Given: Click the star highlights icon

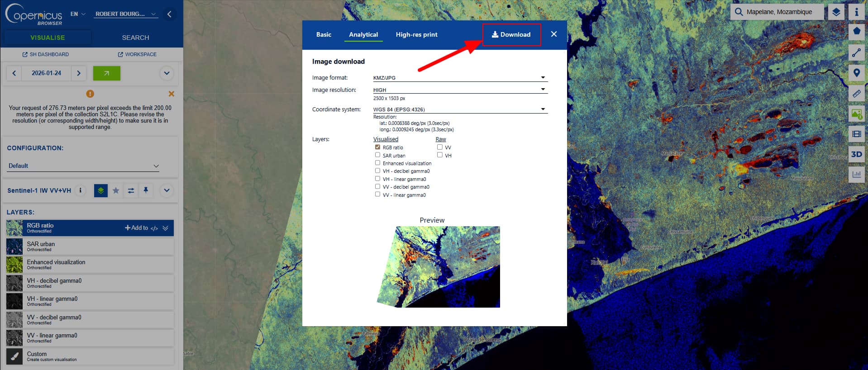Looking at the screenshot, I should tap(116, 190).
